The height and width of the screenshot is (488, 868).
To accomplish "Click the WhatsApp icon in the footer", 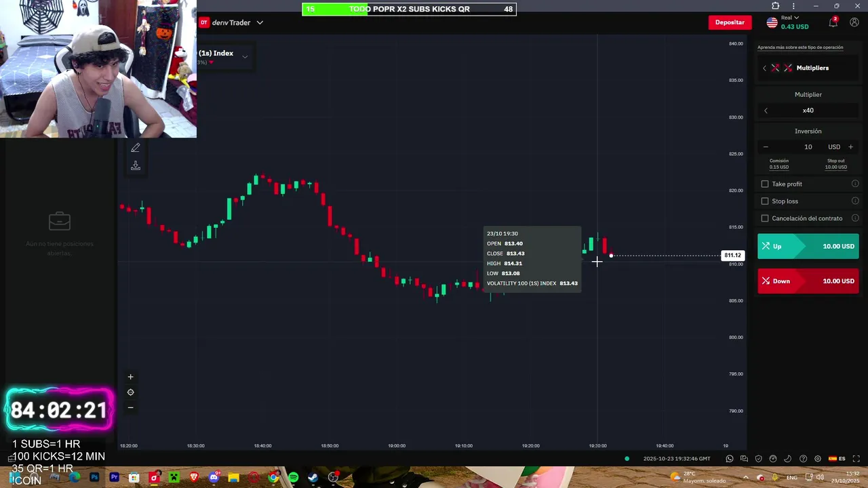I will 730,459.
